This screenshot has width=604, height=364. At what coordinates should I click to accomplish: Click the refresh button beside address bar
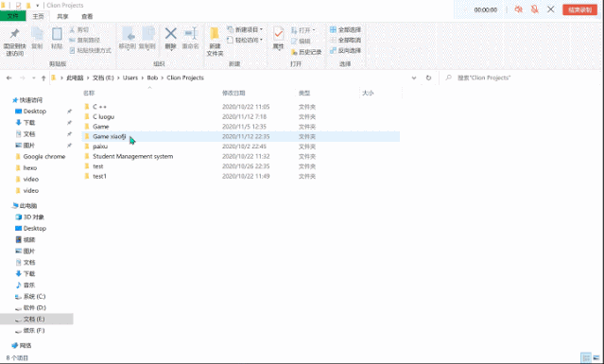[428, 78]
